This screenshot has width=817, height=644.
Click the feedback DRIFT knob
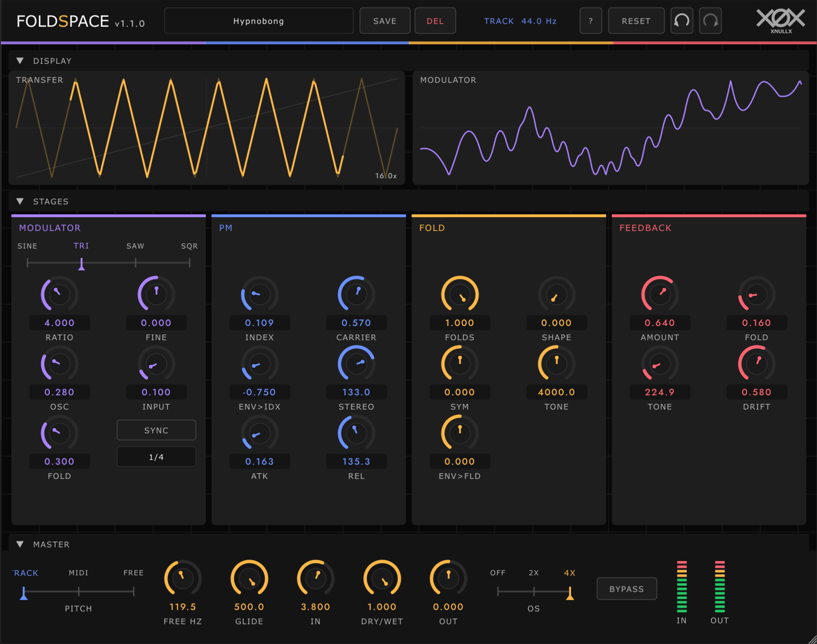(756, 364)
